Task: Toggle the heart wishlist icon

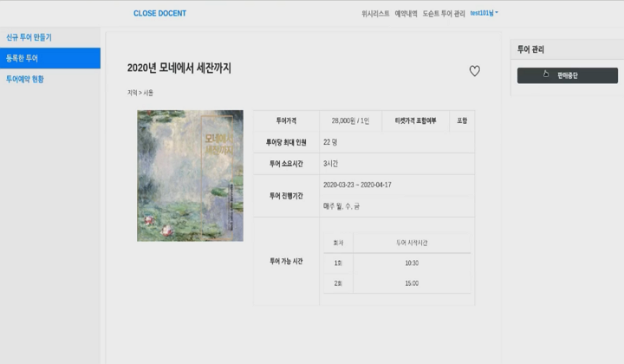Action: click(x=474, y=71)
